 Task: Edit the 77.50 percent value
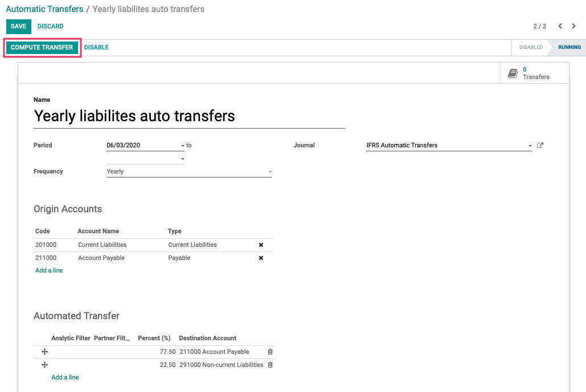click(167, 352)
